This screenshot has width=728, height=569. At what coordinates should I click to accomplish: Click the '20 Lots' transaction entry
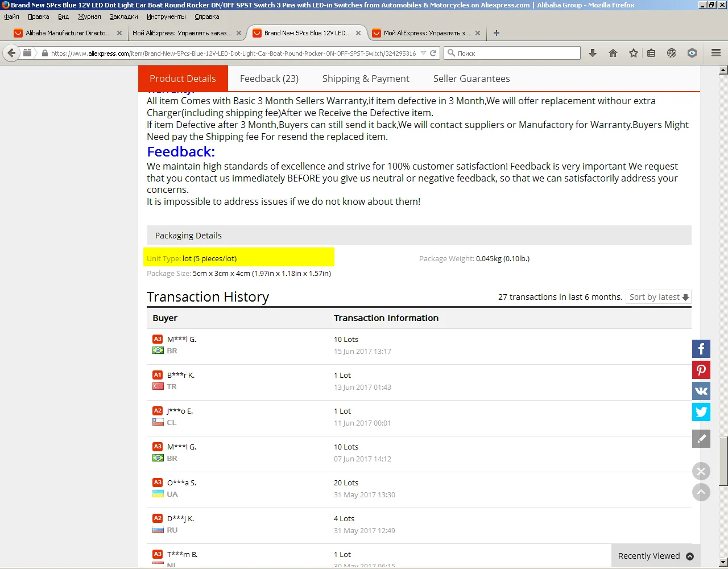click(346, 483)
